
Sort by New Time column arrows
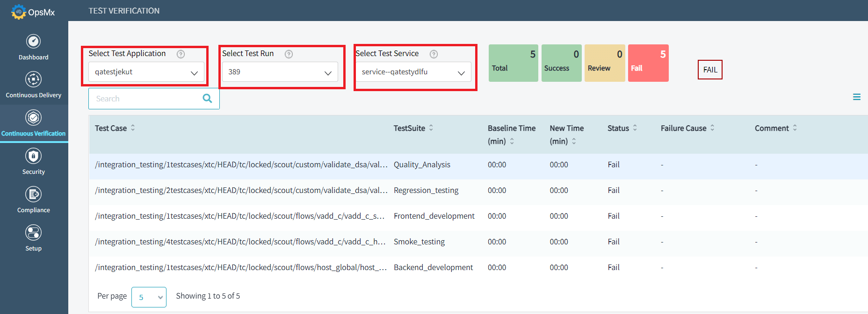pyautogui.click(x=574, y=141)
